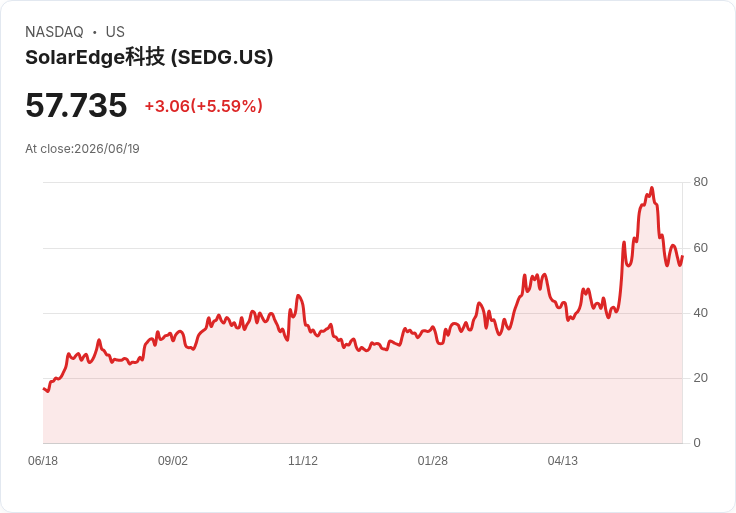Click the chart's highest peak near 80
This screenshot has height=513, width=736.
pos(652,188)
